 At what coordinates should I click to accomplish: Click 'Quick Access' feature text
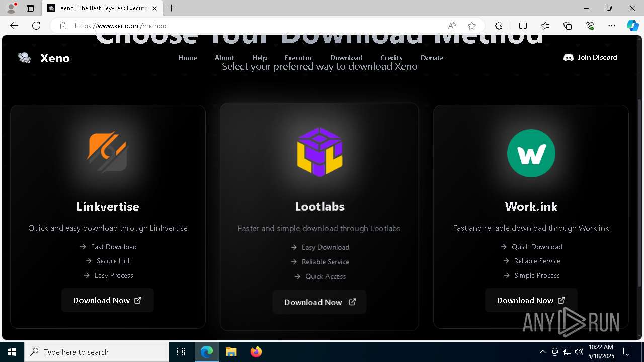[x=326, y=276]
